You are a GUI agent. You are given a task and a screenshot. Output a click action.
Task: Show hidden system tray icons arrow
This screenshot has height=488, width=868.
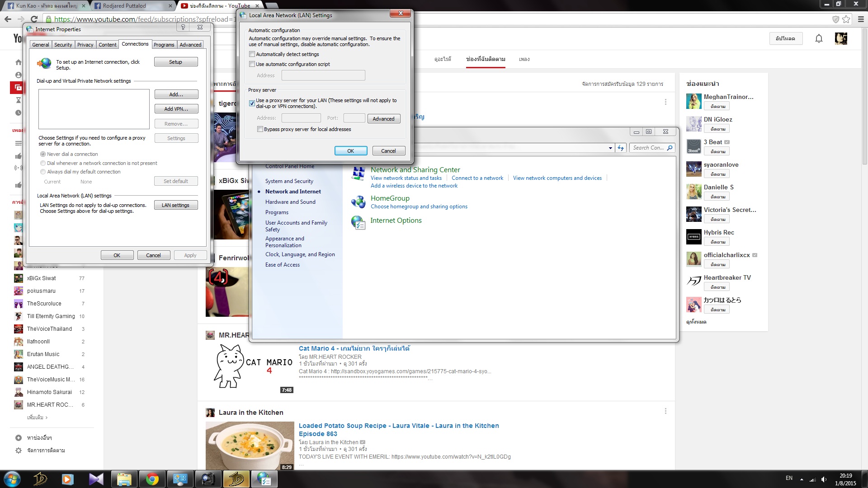pyautogui.click(x=802, y=479)
